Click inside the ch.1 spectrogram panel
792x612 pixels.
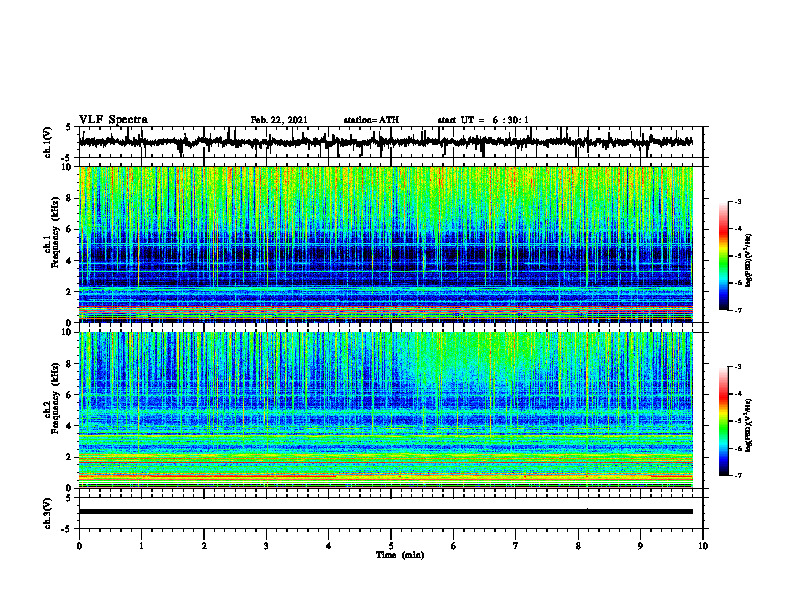point(386,244)
